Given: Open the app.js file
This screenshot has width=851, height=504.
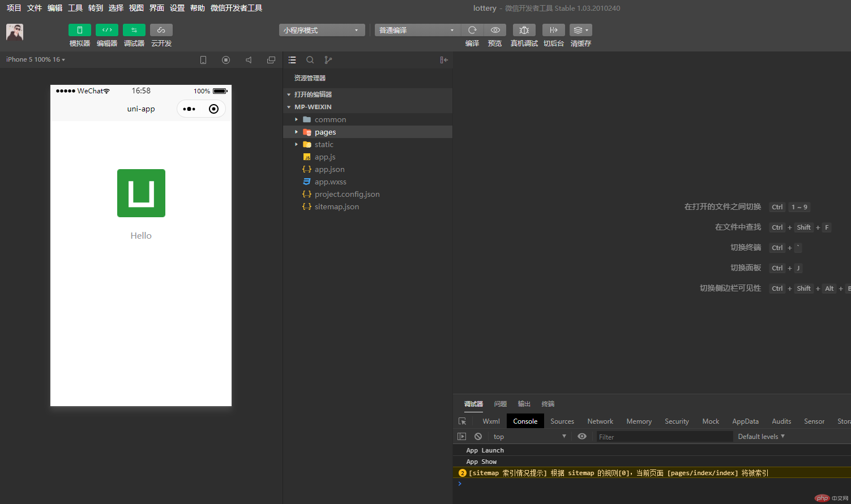Looking at the screenshot, I should point(367,157).
